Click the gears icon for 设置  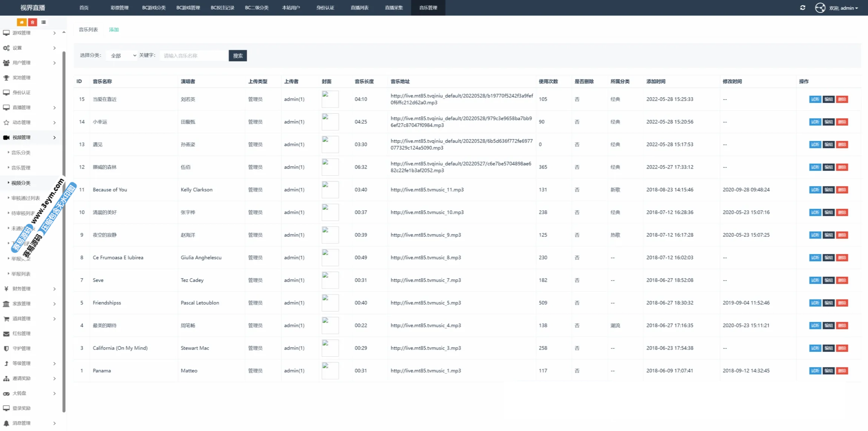point(6,48)
